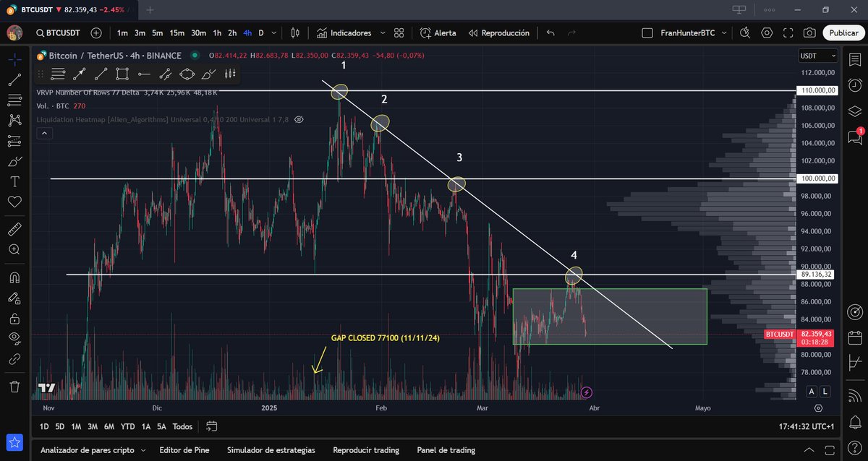Open the heart icons tool
The height and width of the screenshot is (461, 868).
(14, 202)
